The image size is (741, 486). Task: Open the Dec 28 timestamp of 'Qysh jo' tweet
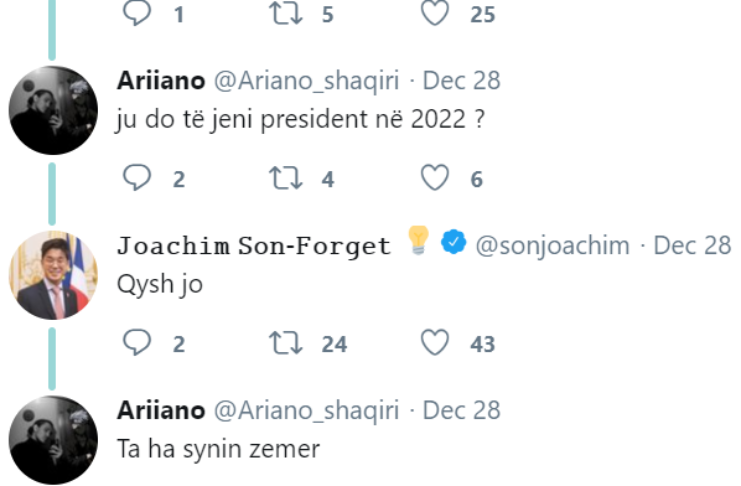click(692, 246)
